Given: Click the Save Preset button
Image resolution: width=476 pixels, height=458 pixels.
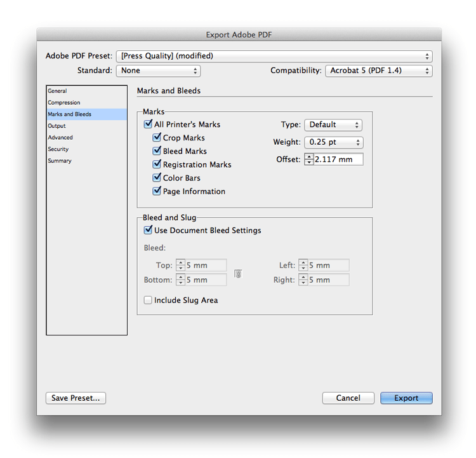Looking at the screenshot, I should [x=76, y=398].
